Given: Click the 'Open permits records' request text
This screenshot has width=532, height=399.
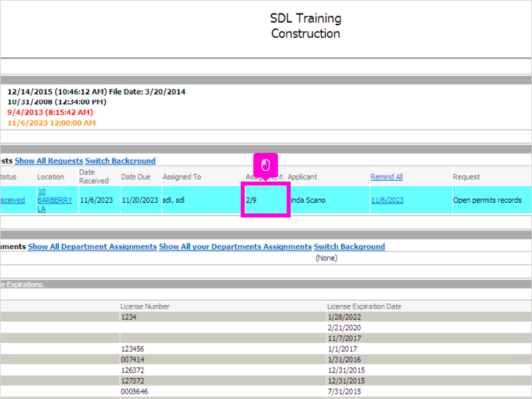Looking at the screenshot, I should [x=487, y=200].
